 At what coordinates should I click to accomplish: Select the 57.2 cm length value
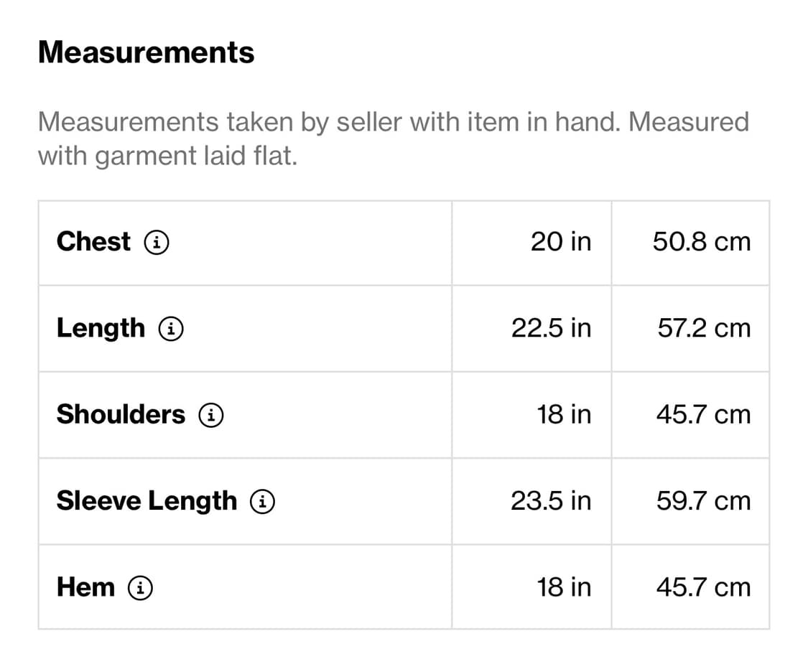coord(703,328)
